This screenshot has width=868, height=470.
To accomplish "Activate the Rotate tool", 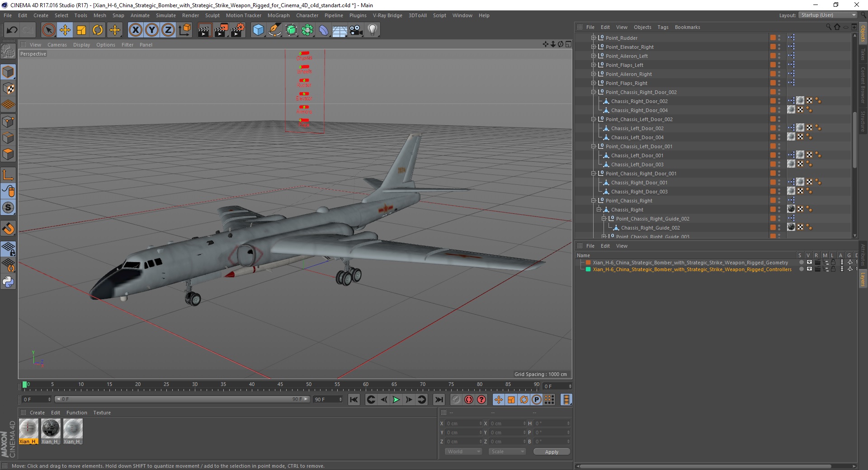I will pyautogui.click(x=98, y=30).
